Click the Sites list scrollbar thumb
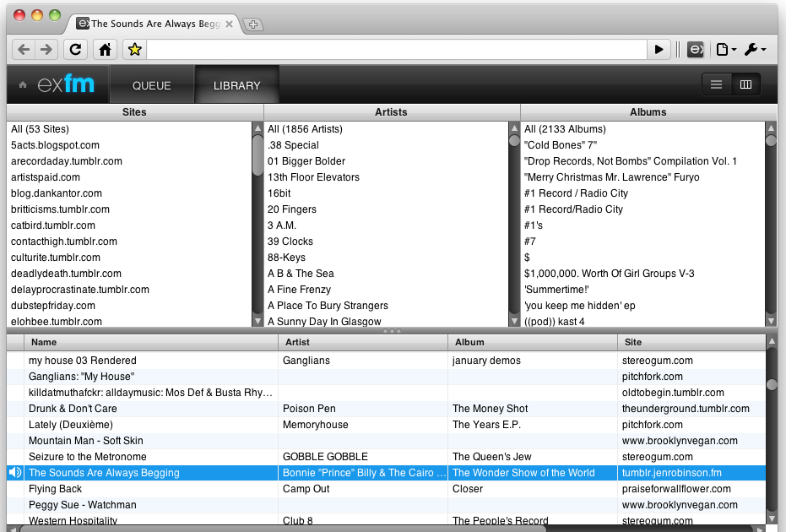The image size is (786, 532). click(257, 155)
